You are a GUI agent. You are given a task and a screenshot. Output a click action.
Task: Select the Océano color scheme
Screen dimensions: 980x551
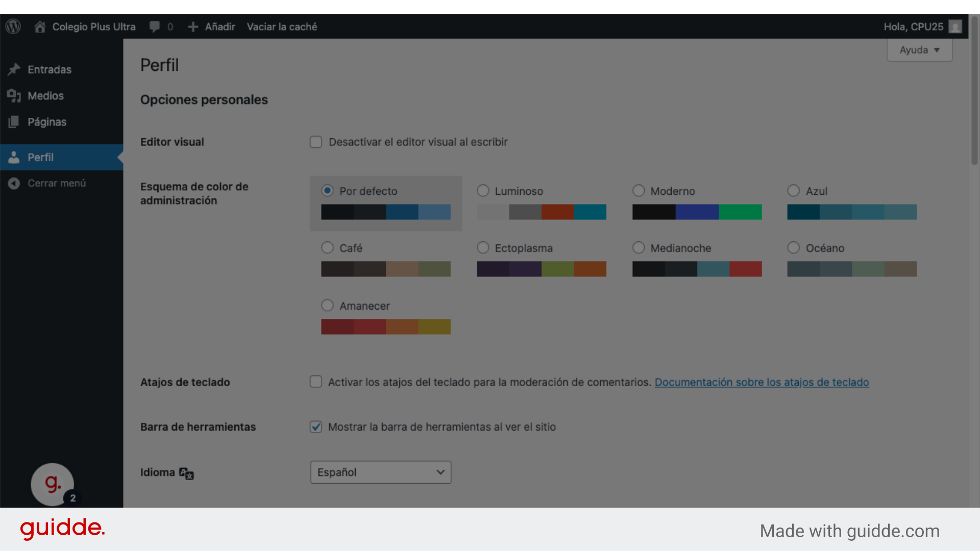[x=793, y=247]
